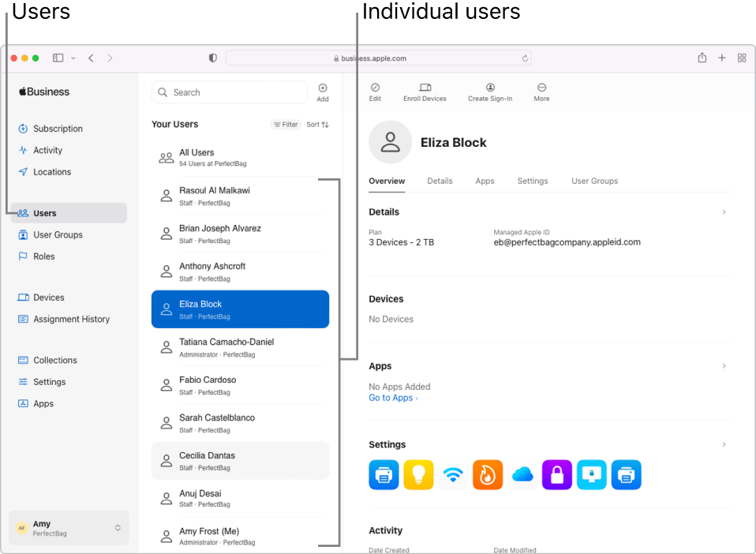
Task: Open the blue printer settings icon
Action: pos(384,475)
